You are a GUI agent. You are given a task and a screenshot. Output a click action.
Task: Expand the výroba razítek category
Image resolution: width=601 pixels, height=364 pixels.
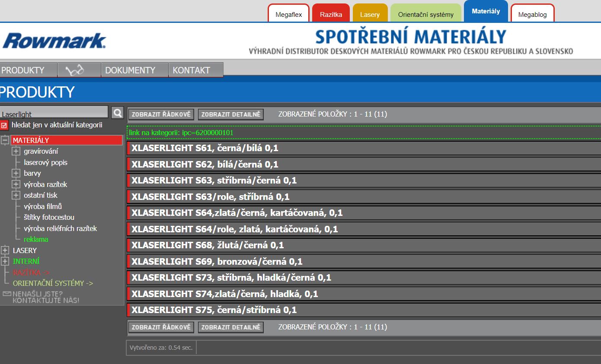(16, 184)
